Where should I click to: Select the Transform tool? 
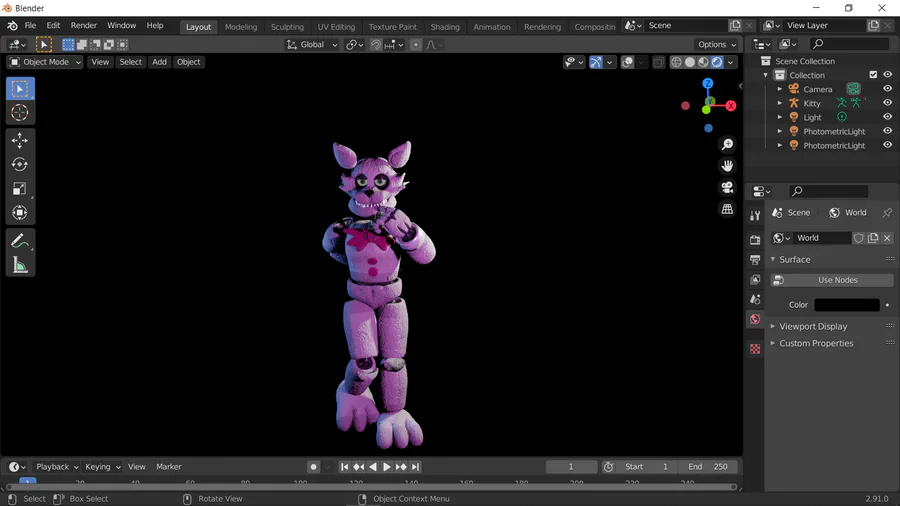[x=20, y=213]
